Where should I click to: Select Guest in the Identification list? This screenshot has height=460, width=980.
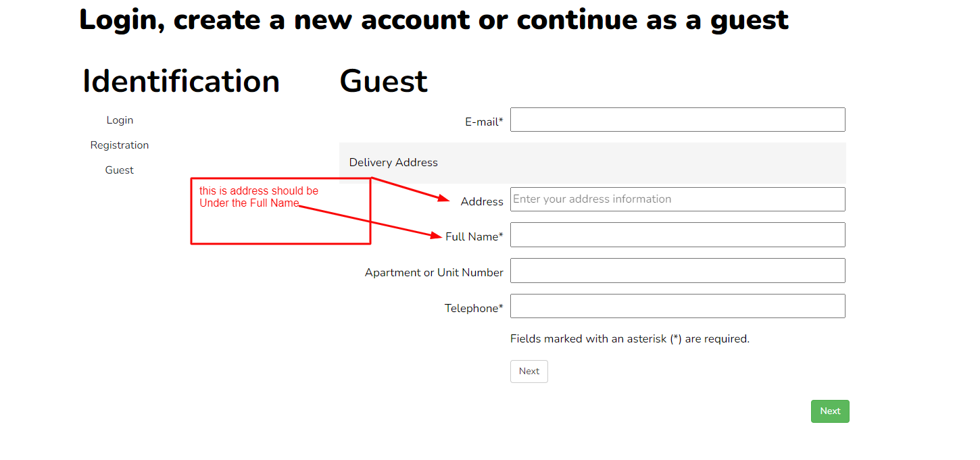tap(120, 170)
